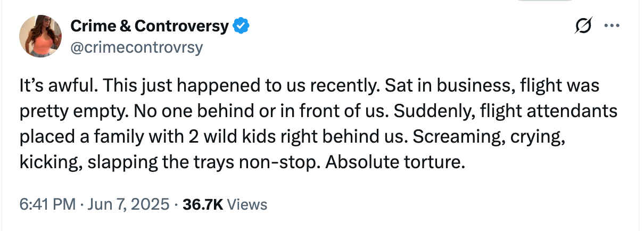This screenshot has width=644, height=231.
Task: Click the 36.7K view count number
Action: click(x=203, y=204)
